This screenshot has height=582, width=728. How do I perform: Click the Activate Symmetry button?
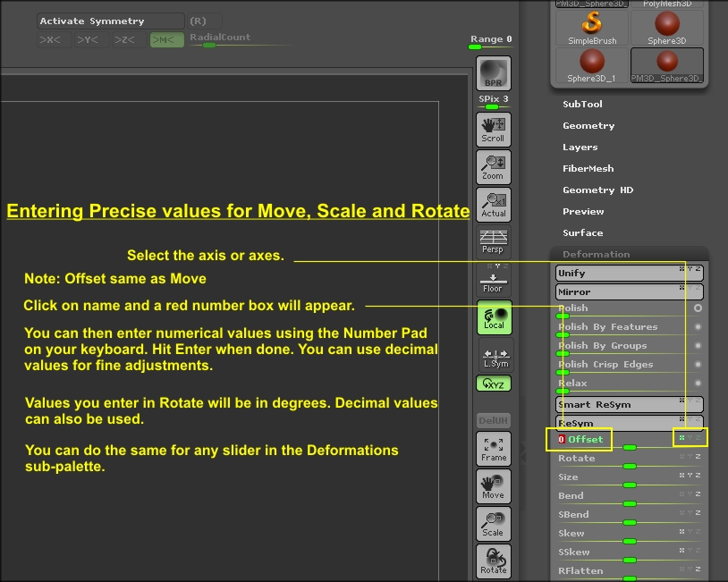pos(111,21)
